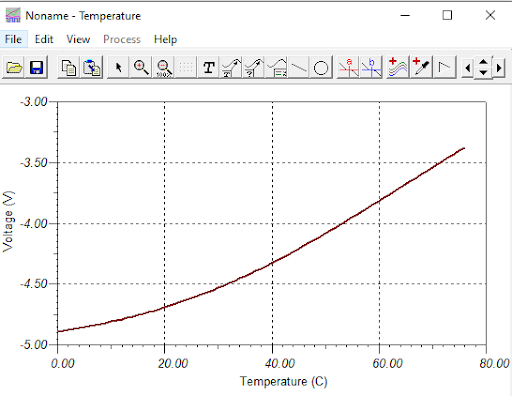The image size is (512, 396).
Task: Click the triangle flag marker icon
Action: click(444, 68)
